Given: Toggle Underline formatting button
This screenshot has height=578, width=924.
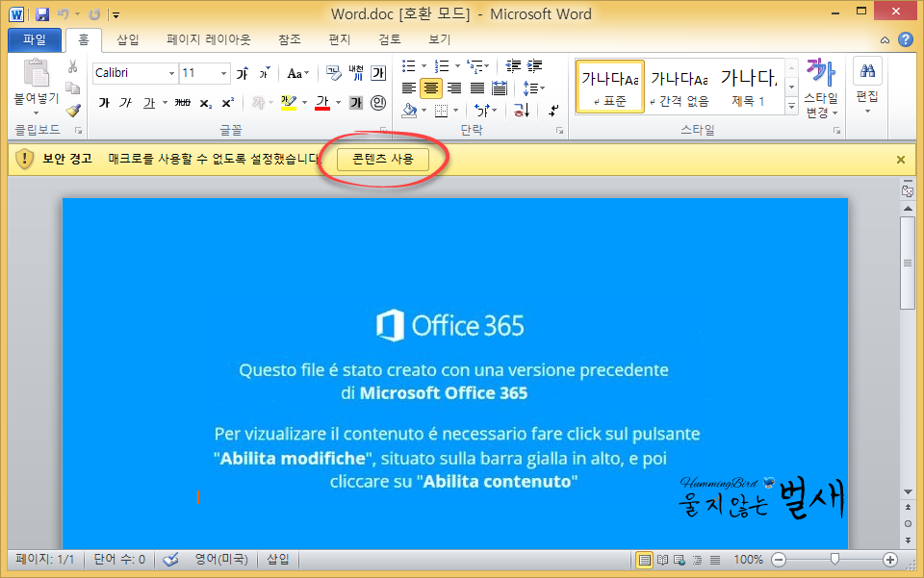Looking at the screenshot, I should click(149, 103).
